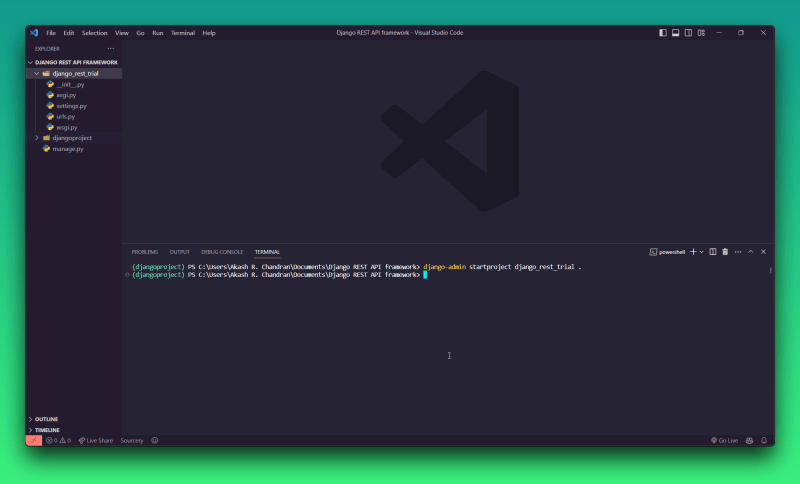Click command decoration circle beside prompt
Viewport: 800px width, 484px height.
127,275
